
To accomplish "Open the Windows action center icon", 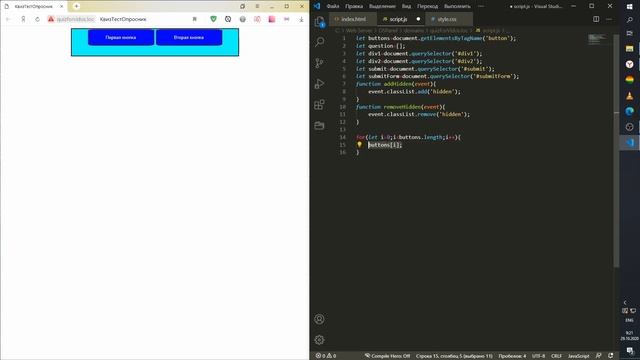I will point(629,351).
